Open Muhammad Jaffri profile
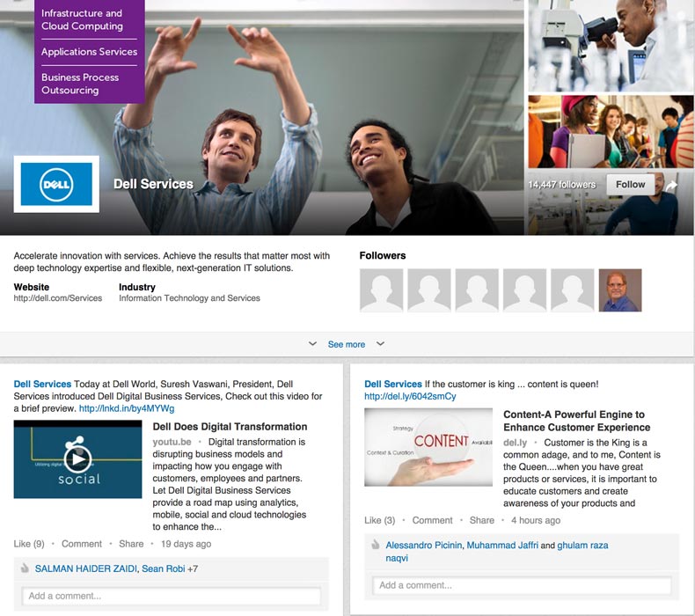The width and height of the screenshot is (695, 616). [x=502, y=545]
